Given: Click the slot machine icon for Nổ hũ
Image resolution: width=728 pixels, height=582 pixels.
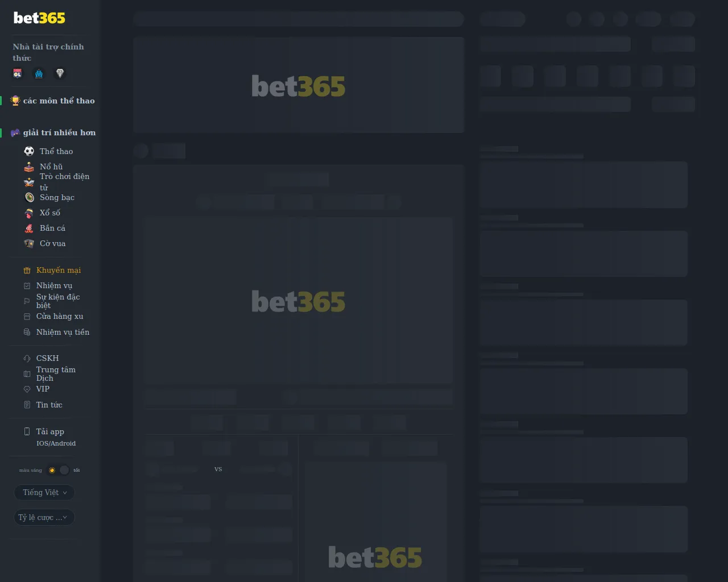Looking at the screenshot, I should pos(29,167).
